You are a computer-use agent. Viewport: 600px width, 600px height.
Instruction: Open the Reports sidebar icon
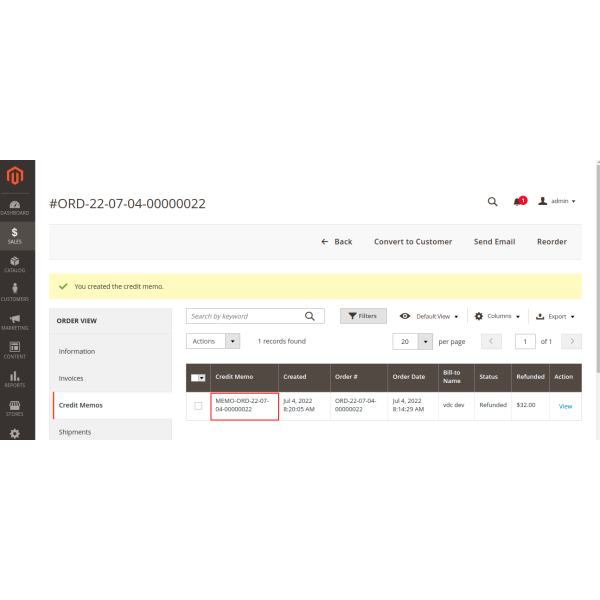(15, 380)
